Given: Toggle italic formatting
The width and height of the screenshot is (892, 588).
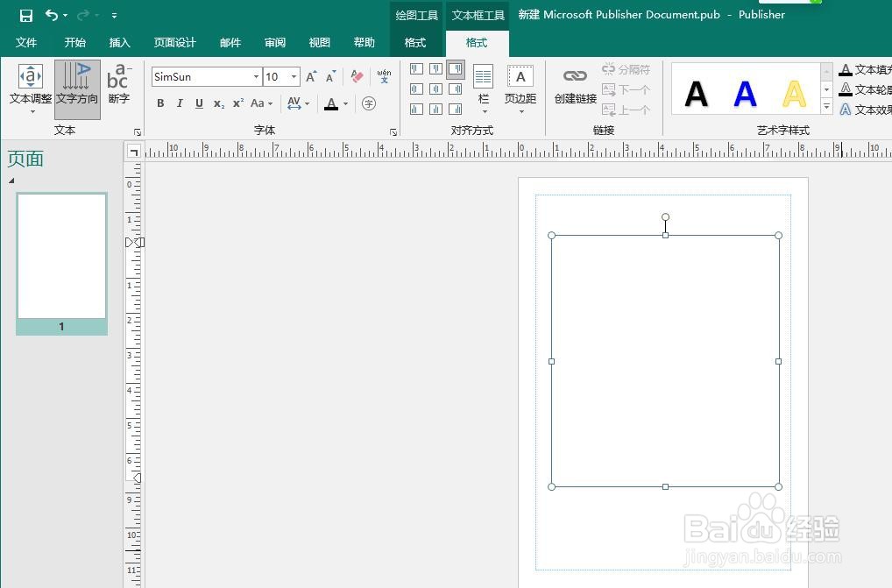Looking at the screenshot, I should [180, 103].
